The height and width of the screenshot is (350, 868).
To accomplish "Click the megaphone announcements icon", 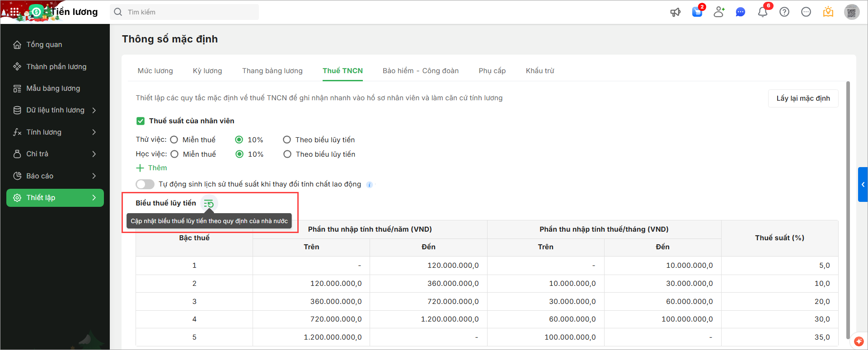I will pyautogui.click(x=675, y=12).
